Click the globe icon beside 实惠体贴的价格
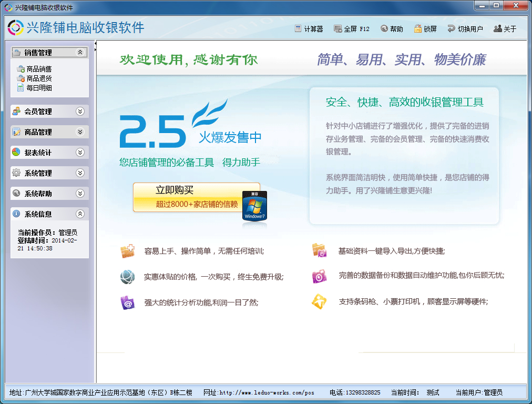Viewport: 532px width, 404px height. (128, 277)
